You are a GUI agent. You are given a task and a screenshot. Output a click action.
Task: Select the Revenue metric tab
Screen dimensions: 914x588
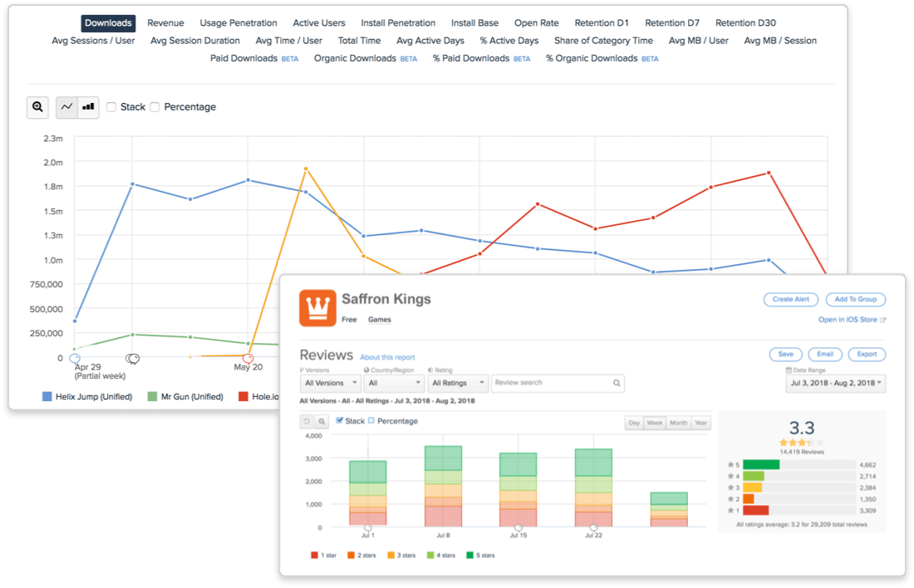[165, 23]
